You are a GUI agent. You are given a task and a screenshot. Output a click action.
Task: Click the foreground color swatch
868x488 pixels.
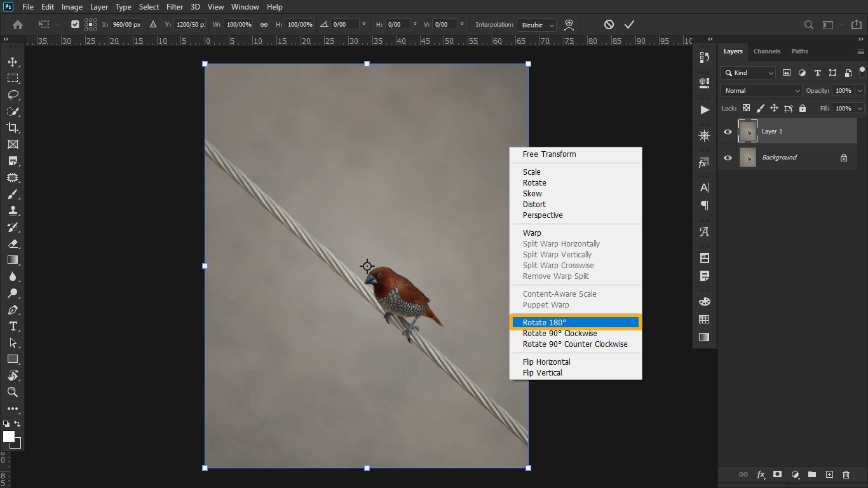coord(9,437)
